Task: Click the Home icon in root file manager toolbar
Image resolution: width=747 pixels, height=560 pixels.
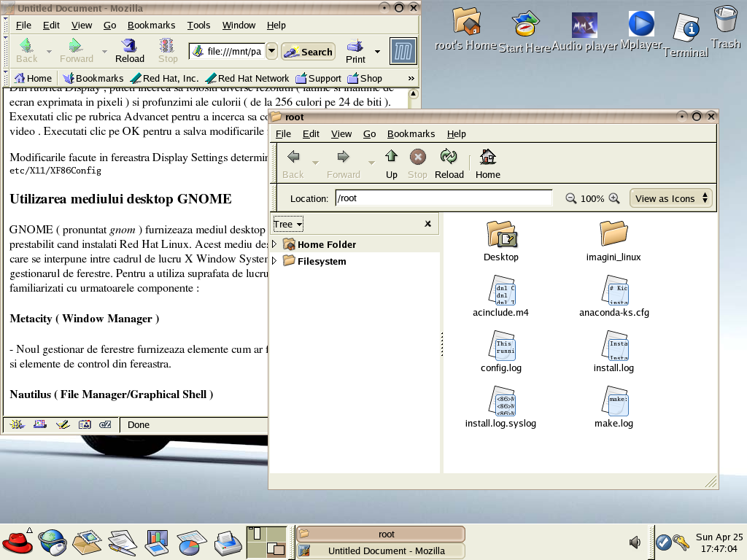Action: pyautogui.click(x=488, y=157)
